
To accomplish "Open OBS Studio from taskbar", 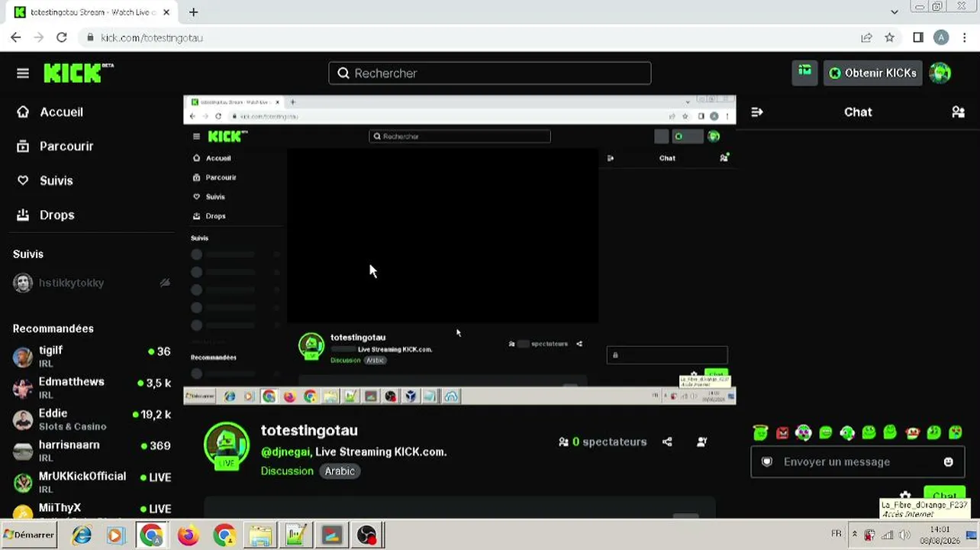I will point(367,535).
